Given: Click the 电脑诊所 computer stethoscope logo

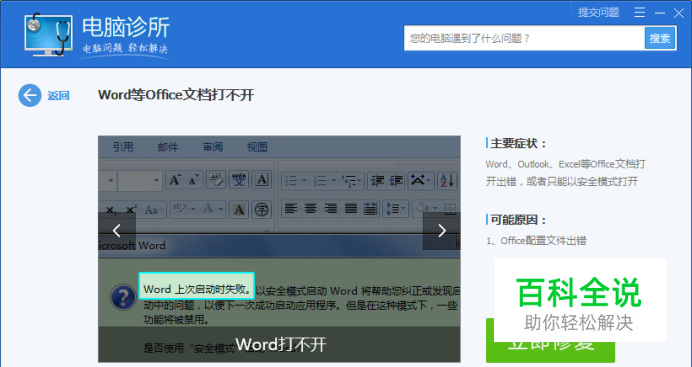Looking at the screenshot, I should [49, 34].
